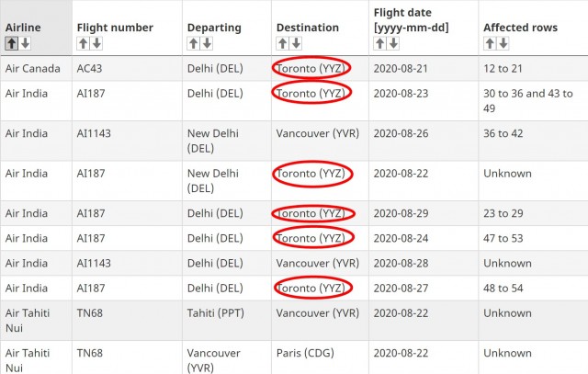Click the Tahiti (PPT) departing cell
The image size is (588, 374).
tap(217, 312)
